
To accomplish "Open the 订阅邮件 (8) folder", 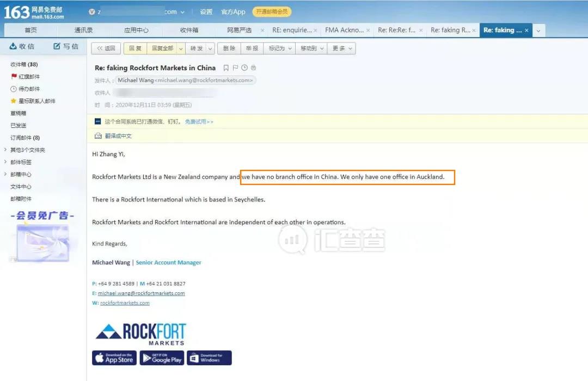I will click(x=24, y=138).
